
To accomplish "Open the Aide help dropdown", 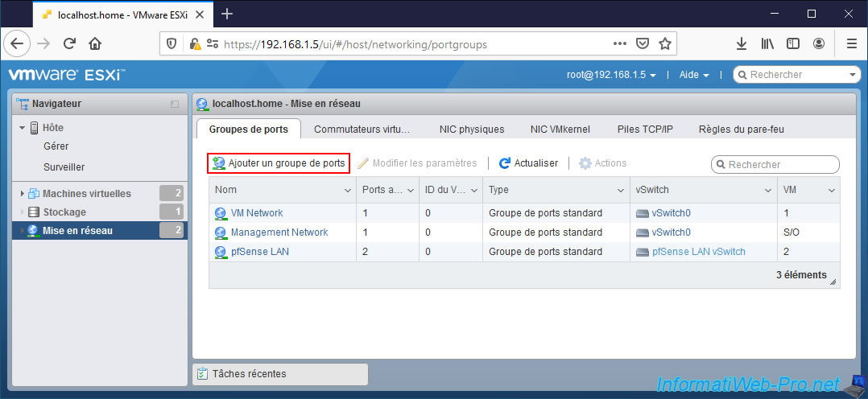I will click(694, 75).
